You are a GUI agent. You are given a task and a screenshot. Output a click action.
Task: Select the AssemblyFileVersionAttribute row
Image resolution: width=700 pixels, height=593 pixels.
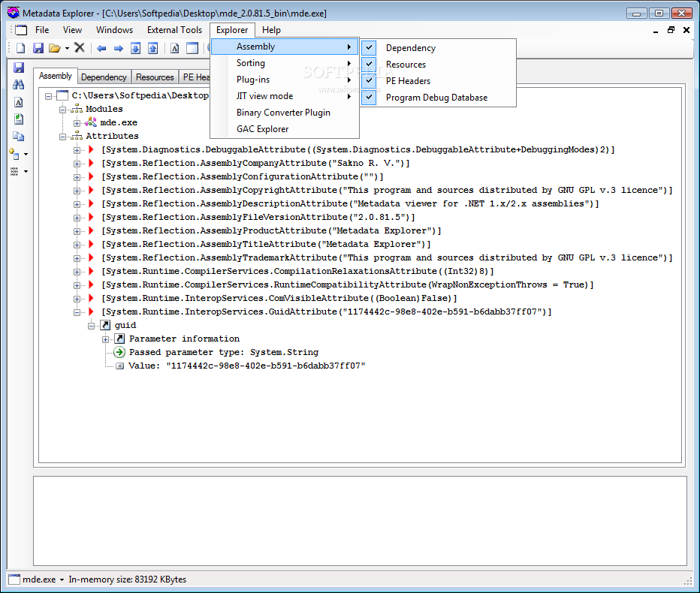(258, 217)
